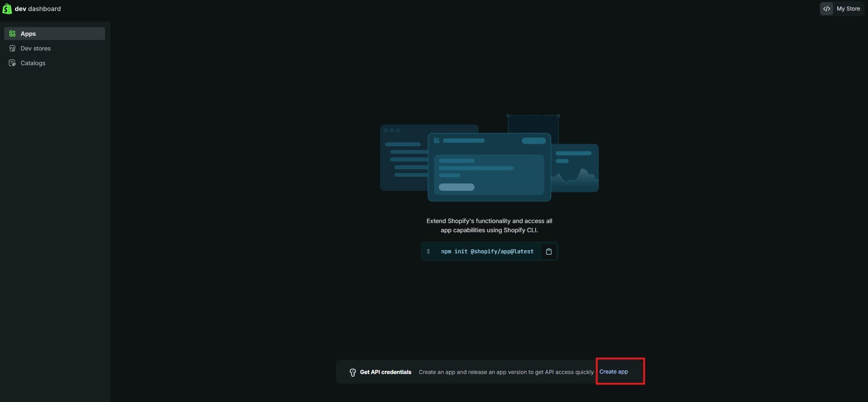Click the key icon by Get API credentials

pyautogui.click(x=353, y=373)
